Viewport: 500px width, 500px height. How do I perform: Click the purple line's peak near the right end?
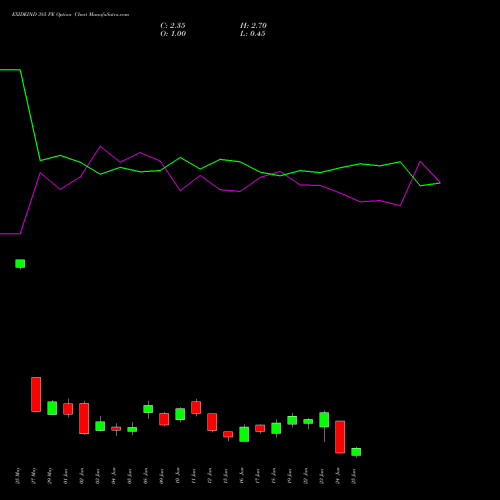420,162
